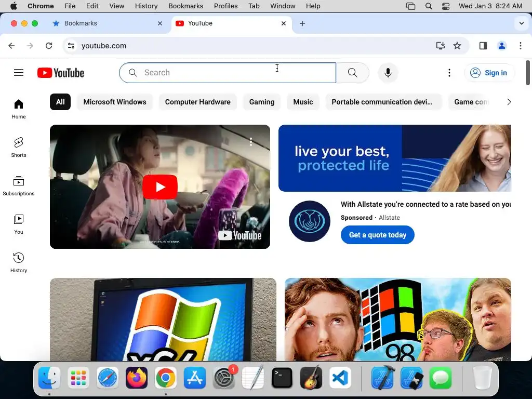Click Get a quote today button
The image size is (532, 399).
377,235
